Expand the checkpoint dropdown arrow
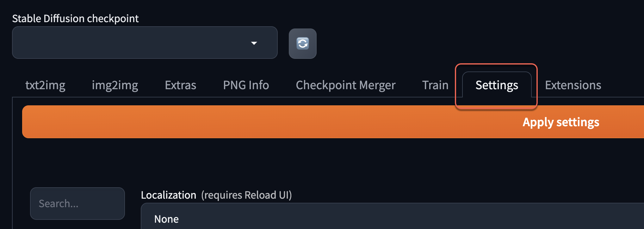Screen dimensions: 644x229 pyautogui.click(x=254, y=43)
